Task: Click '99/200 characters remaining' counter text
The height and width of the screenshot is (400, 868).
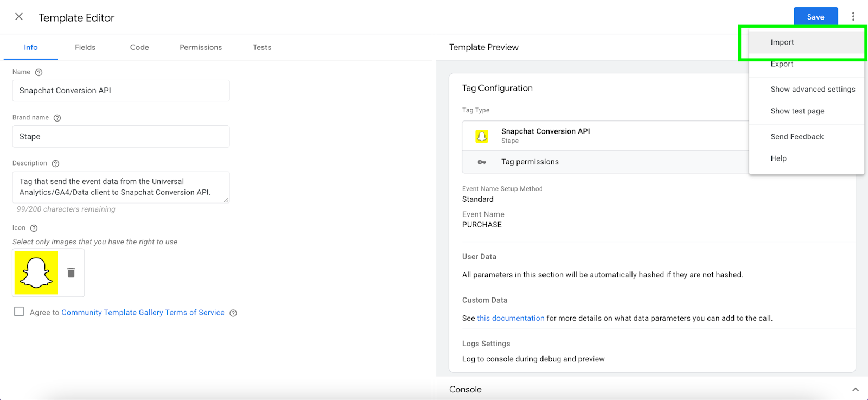Action: tap(66, 209)
